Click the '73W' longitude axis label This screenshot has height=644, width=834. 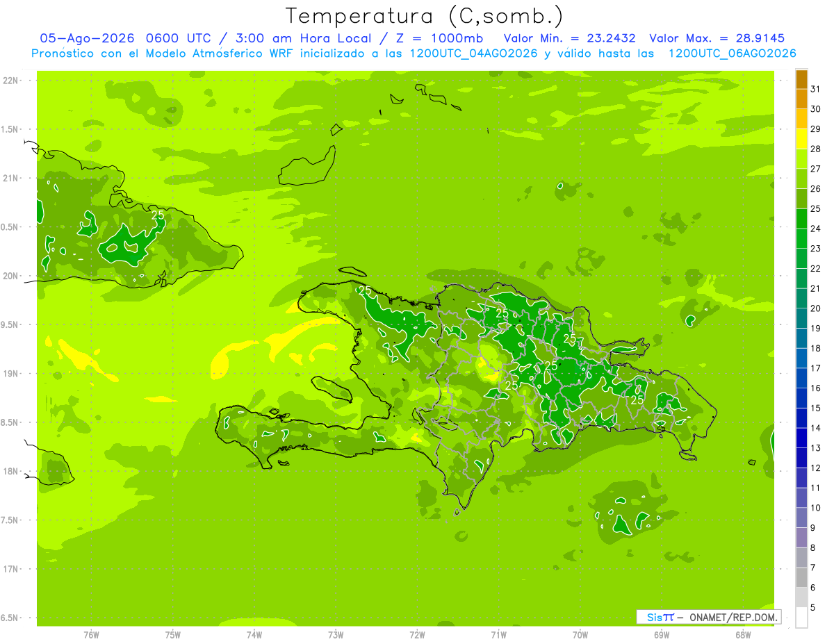(336, 635)
